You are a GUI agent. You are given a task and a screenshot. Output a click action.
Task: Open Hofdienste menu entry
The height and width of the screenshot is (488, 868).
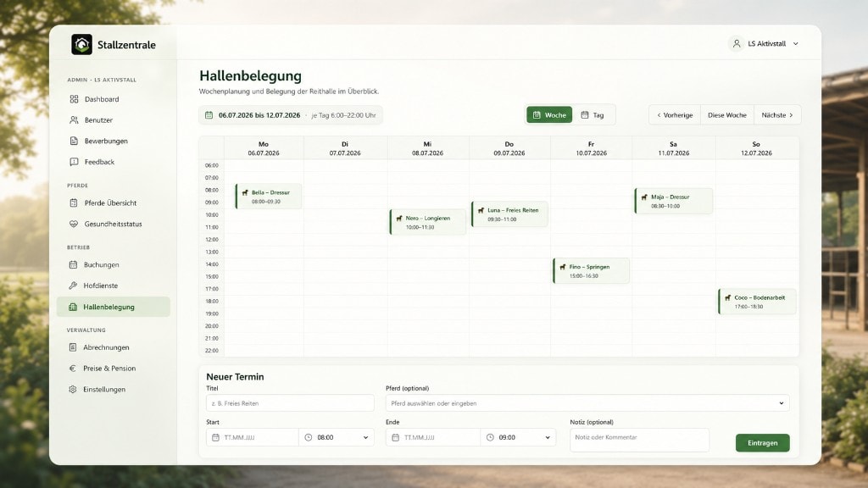(x=114, y=286)
